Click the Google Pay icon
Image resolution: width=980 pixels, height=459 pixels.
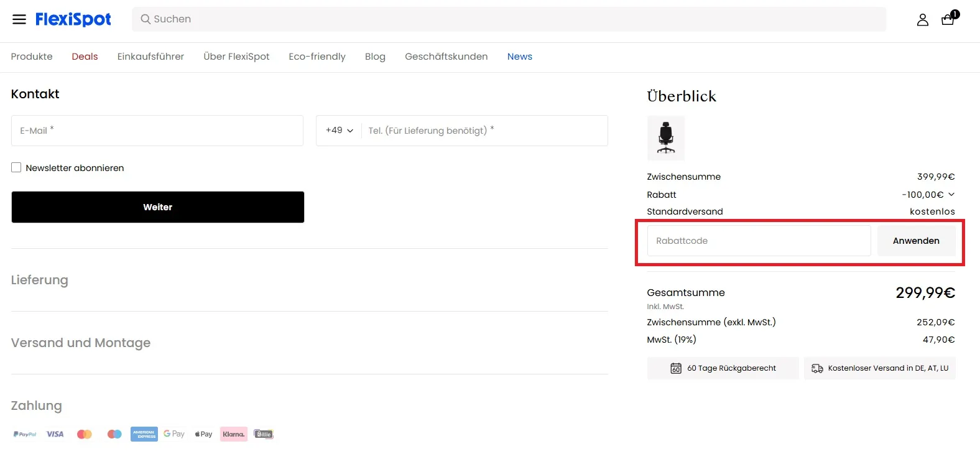click(x=174, y=434)
